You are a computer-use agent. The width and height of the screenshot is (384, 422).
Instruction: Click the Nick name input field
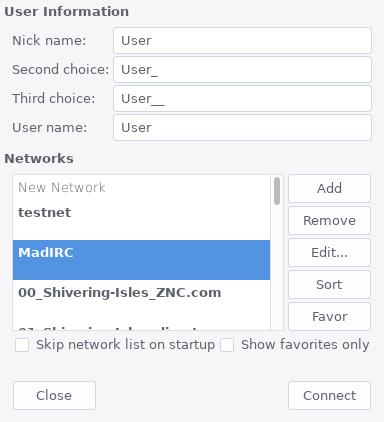coord(242,41)
